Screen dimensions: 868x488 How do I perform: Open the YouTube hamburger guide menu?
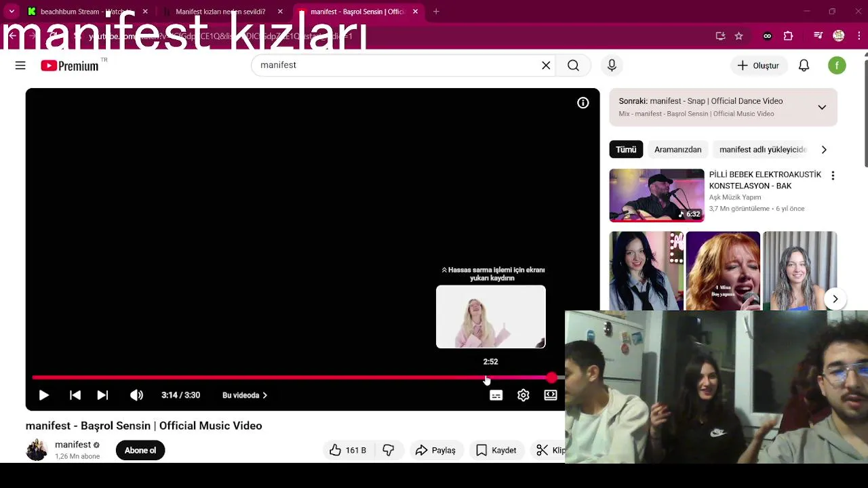20,65
